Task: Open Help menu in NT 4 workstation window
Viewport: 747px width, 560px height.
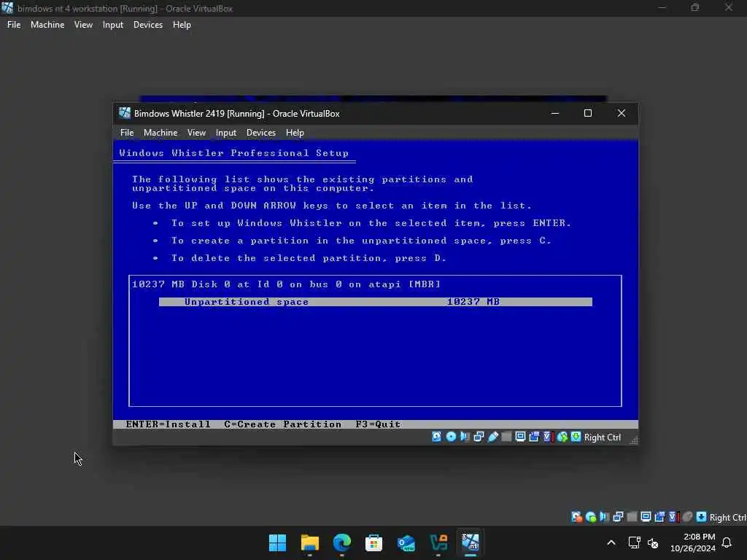Action: click(x=182, y=24)
